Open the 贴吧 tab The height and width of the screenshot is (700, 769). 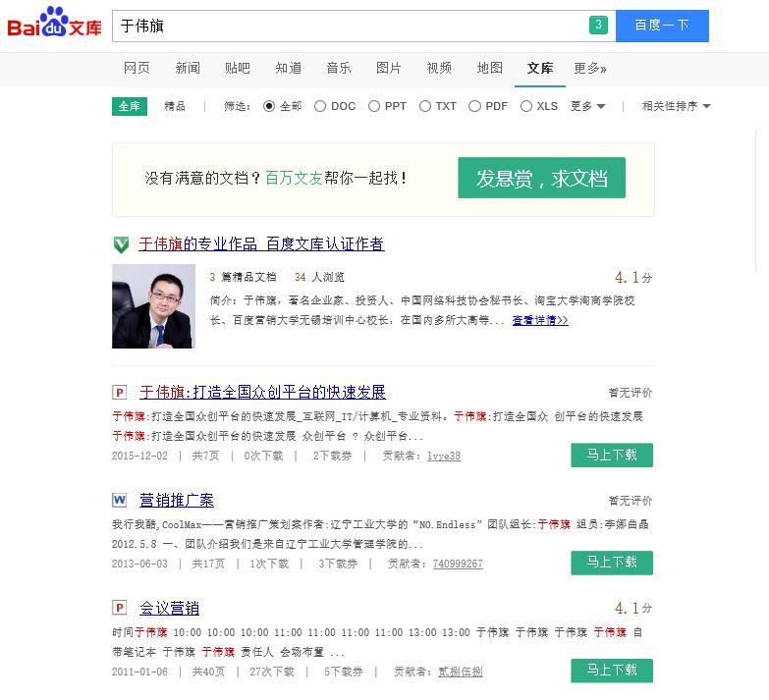click(x=238, y=68)
